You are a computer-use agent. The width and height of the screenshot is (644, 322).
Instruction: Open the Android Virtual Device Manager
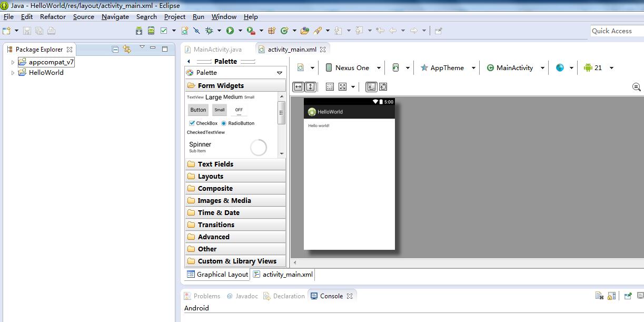151,31
